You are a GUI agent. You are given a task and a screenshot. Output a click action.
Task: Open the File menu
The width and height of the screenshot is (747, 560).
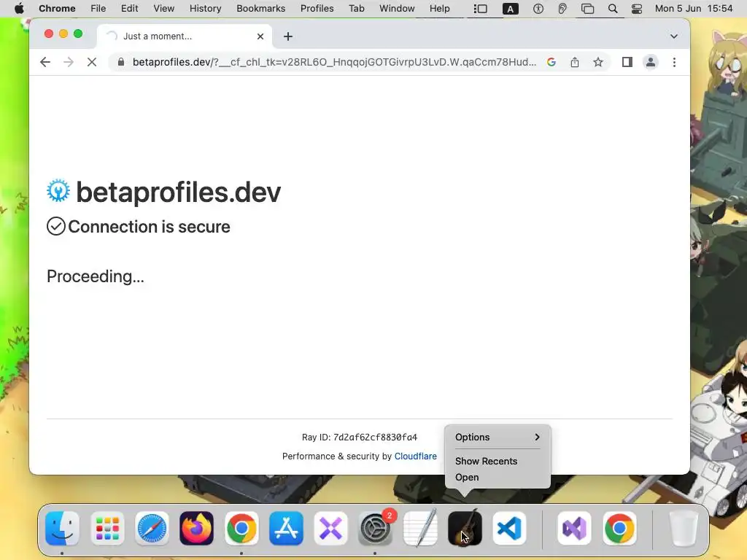click(x=98, y=8)
